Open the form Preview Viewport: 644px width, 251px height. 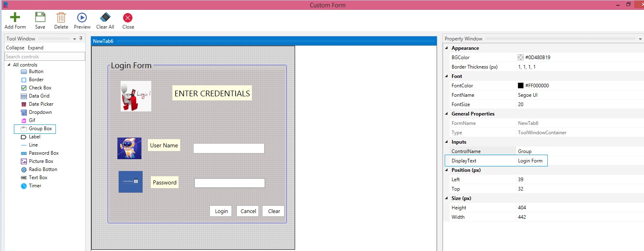pyautogui.click(x=82, y=18)
